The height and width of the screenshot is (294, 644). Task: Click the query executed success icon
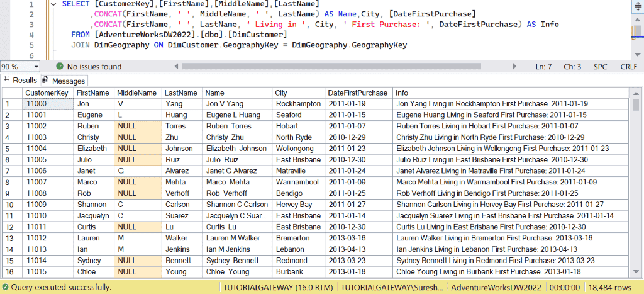click(x=6, y=287)
